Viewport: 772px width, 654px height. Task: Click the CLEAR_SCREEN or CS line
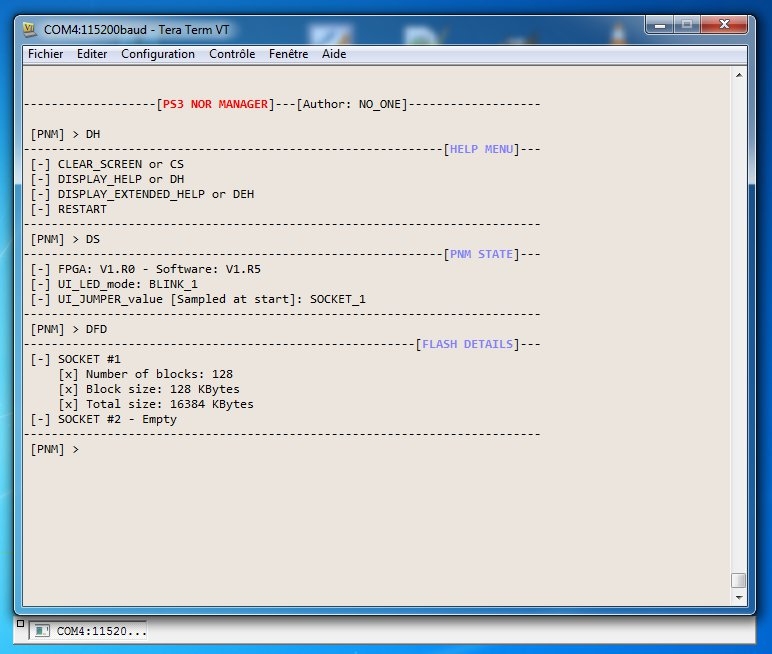(x=107, y=164)
